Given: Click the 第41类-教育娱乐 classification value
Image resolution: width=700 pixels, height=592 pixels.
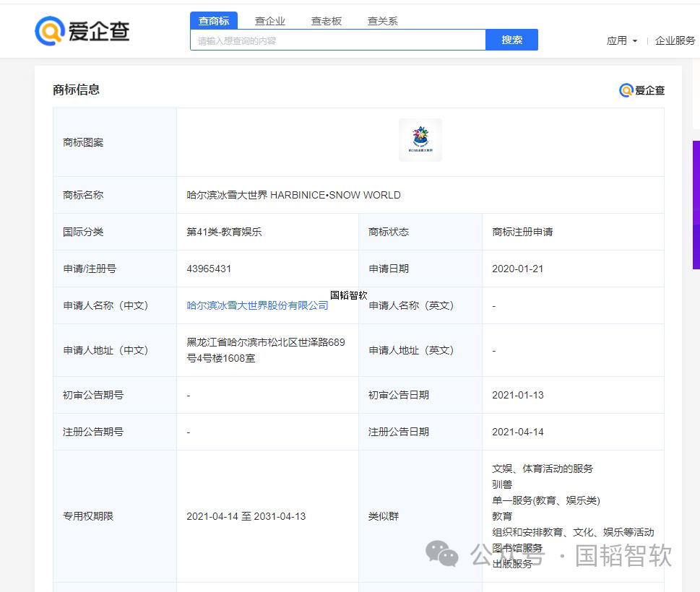Looking at the screenshot, I should coord(224,232).
